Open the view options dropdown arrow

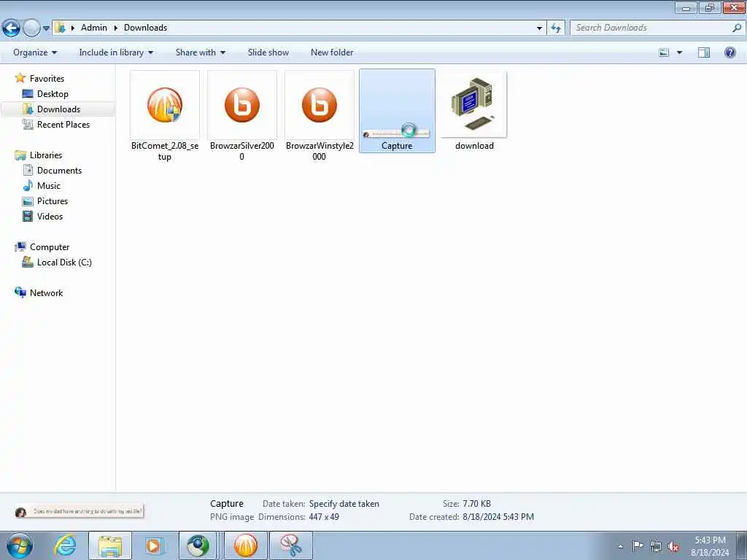click(x=679, y=52)
